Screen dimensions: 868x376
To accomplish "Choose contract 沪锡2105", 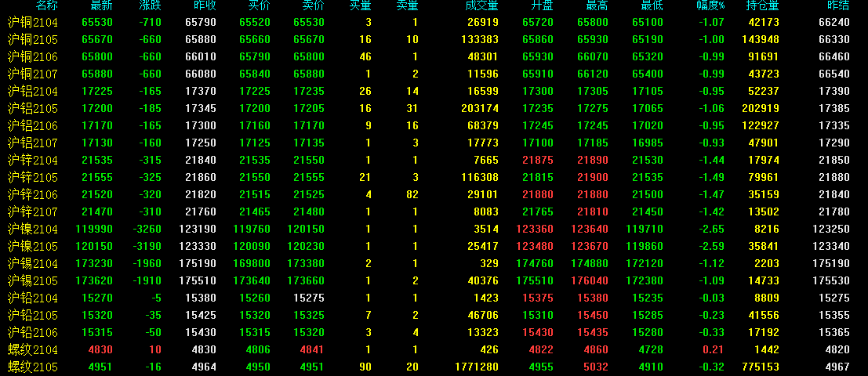I will [33, 281].
